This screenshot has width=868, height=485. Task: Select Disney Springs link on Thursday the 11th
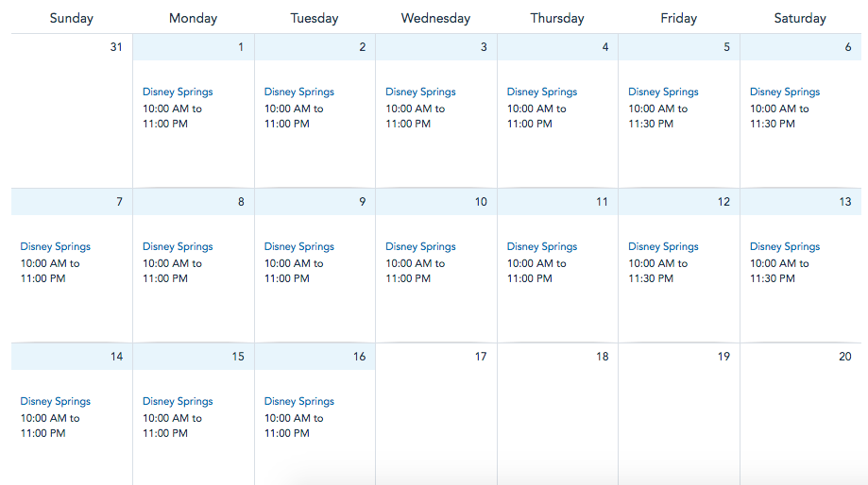[542, 246]
